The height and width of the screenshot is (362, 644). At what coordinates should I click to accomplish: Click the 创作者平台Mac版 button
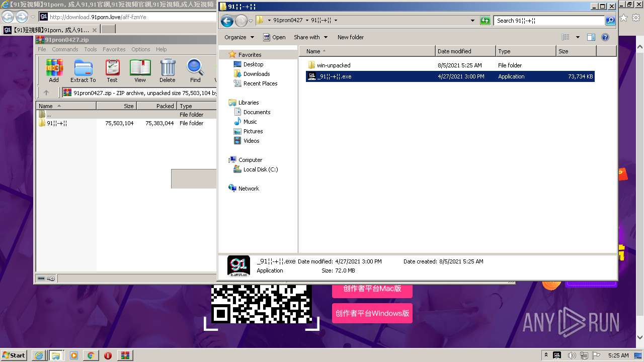(x=372, y=289)
